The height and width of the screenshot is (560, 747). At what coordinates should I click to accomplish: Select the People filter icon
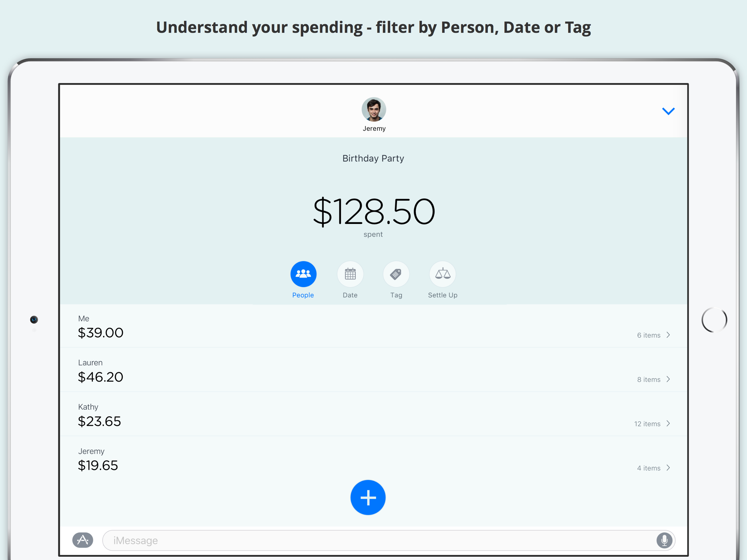click(x=303, y=274)
